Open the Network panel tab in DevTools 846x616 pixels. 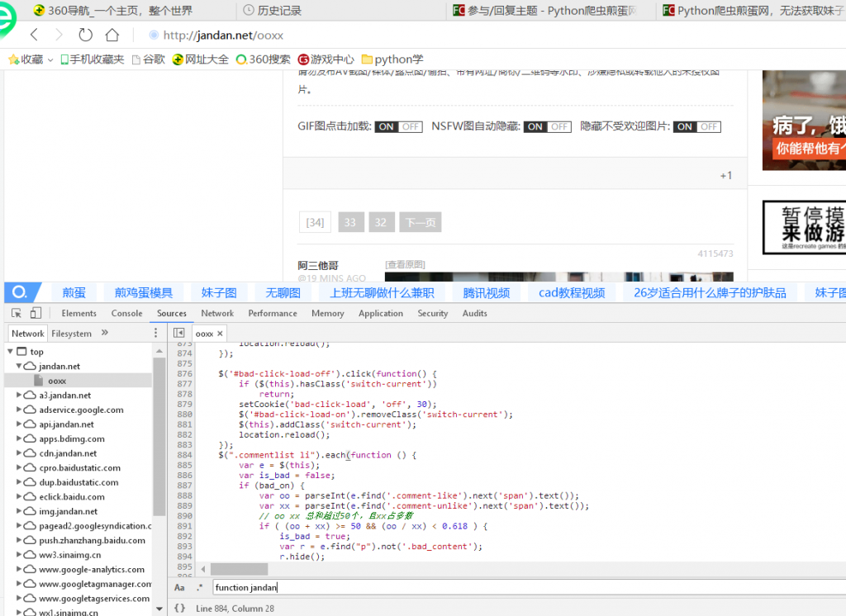pos(217,313)
